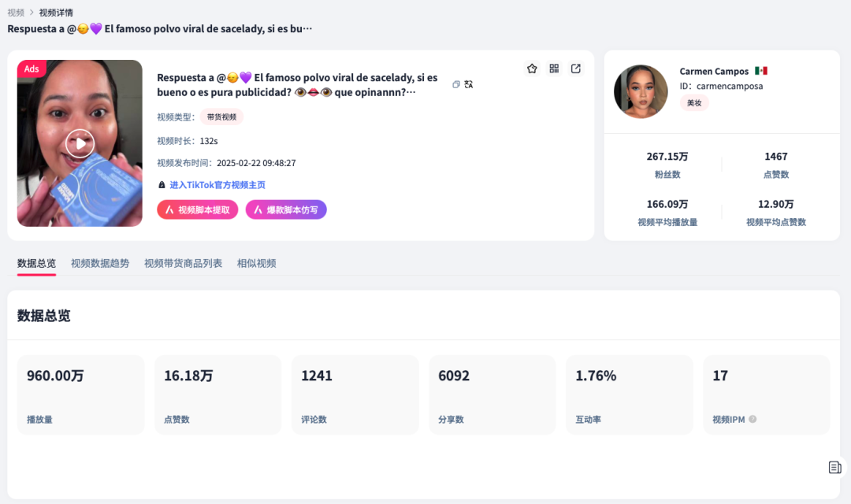
Task: Click the 视频 breadcrumb link
Action: (x=16, y=13)
